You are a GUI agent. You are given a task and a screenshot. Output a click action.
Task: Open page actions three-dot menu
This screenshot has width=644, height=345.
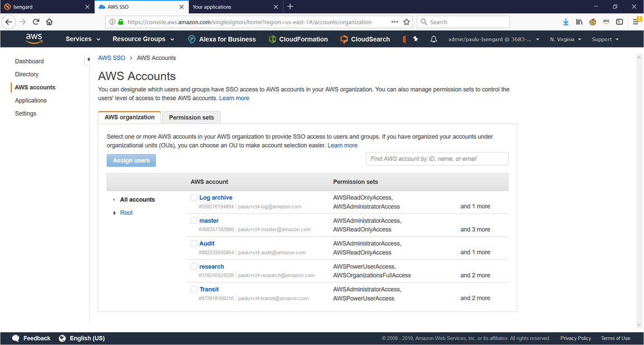click(x=394, y=22)
